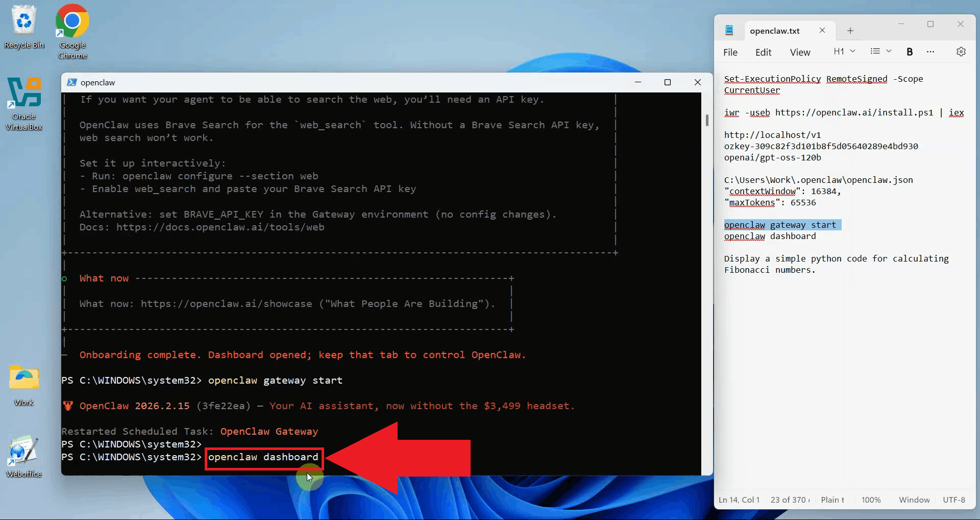Click the PowerShell icon in the openclaw title bar
The width and height of the screenshot is (980, 520).
72,82
